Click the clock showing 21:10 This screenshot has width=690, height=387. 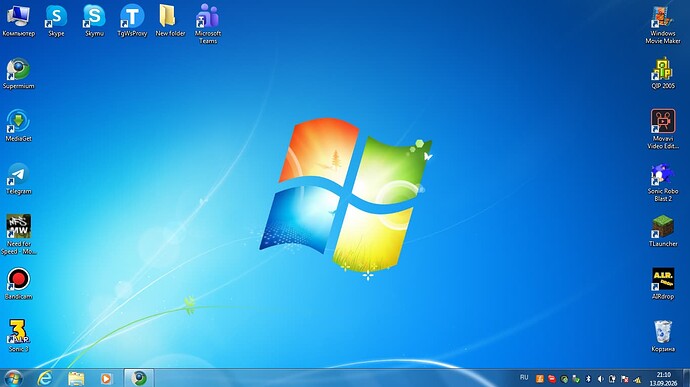tap(663, 379)
